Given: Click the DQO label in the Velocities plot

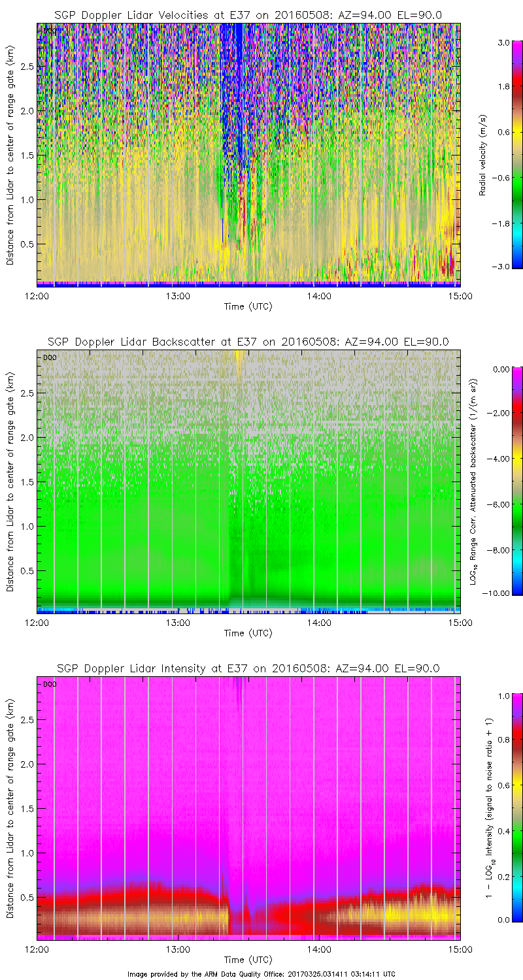Looking at the screenshot, I should point(49,30).
